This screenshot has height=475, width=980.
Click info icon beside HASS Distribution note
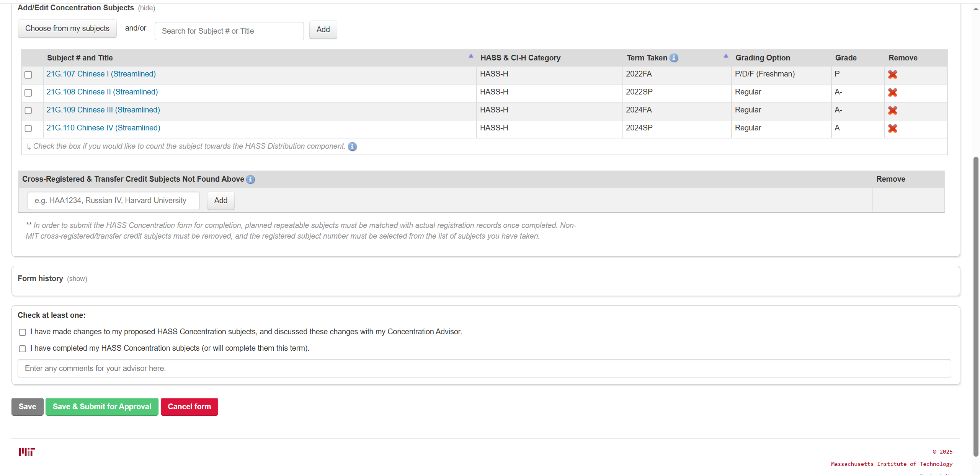(x=352, y=146)
